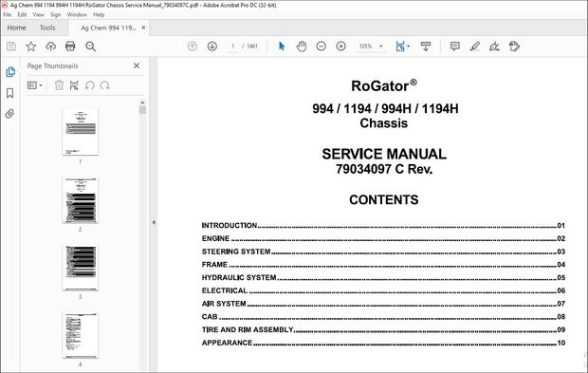Click CAB contents entry
The width and height of the screenshot is (588, 373).
pos(383,317)
